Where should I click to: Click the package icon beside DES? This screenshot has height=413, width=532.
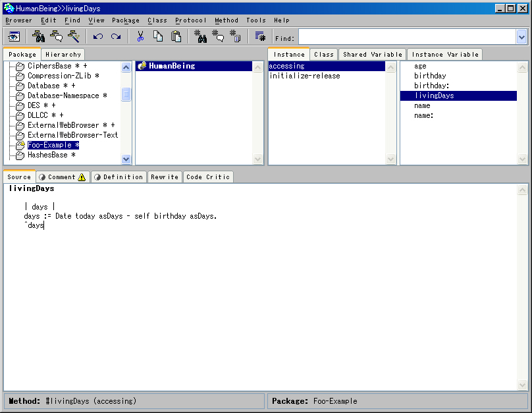[x=20, y=106]
